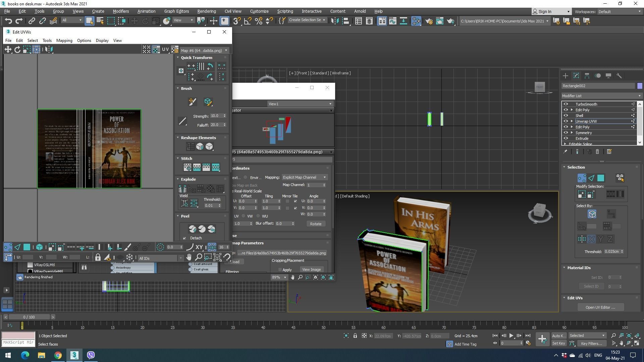Click the Polygon sub-object icon in Selection rollout
644x362 pixels.
[600, 178]
